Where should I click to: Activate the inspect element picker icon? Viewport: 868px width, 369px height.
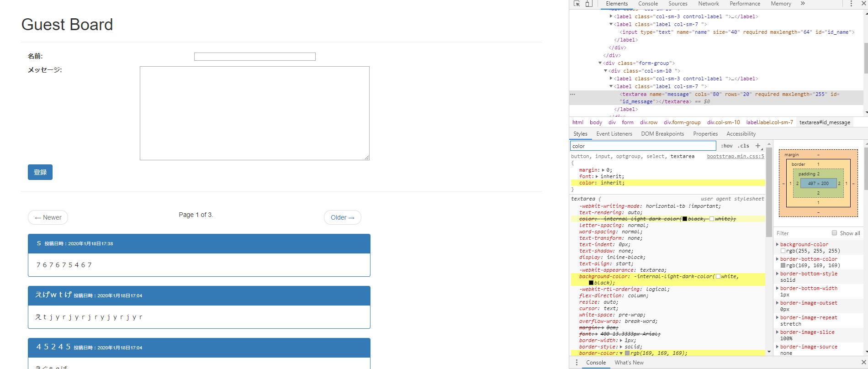pos(577,4)
